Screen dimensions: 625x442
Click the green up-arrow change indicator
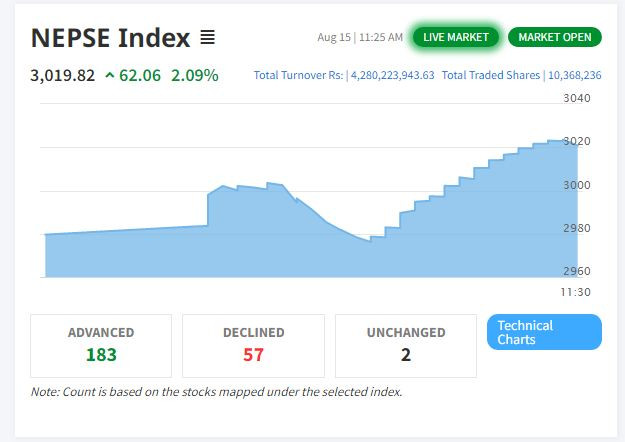pyautogui.click(x=109, y=75)
